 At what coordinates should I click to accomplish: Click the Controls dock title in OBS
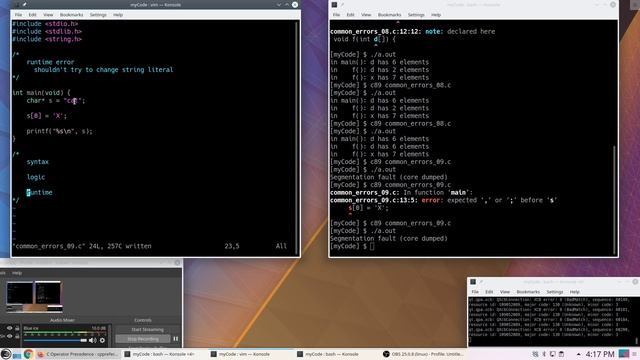142,320
